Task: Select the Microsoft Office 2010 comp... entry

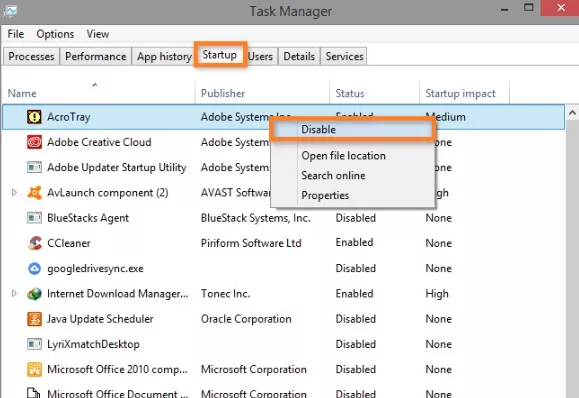Action: coord(117,369)
